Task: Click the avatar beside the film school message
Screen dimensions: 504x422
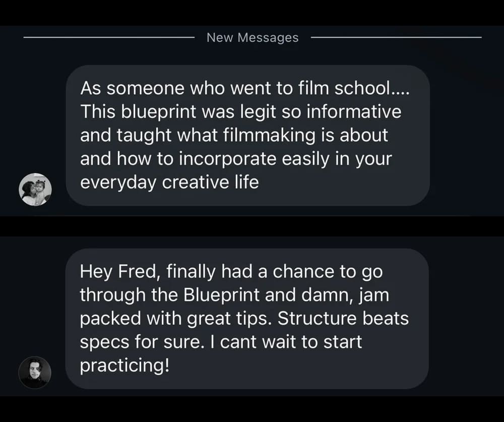Action: [35, 190]
